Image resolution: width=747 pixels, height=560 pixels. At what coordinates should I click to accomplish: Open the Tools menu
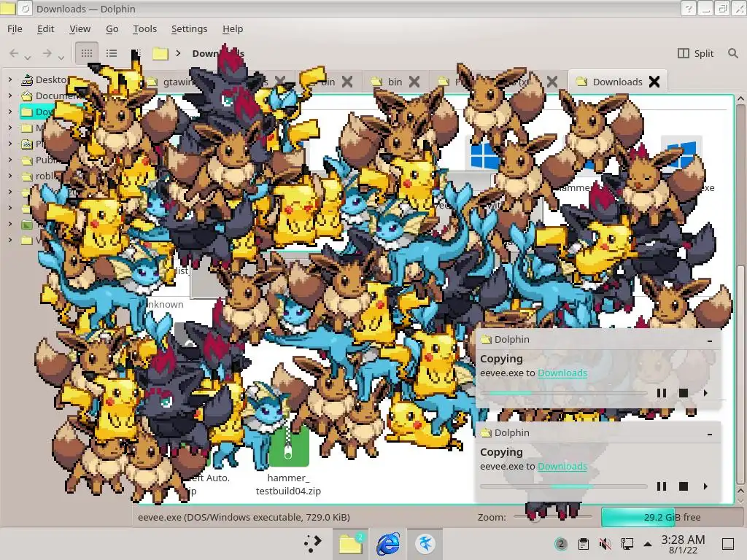point(145,29)
